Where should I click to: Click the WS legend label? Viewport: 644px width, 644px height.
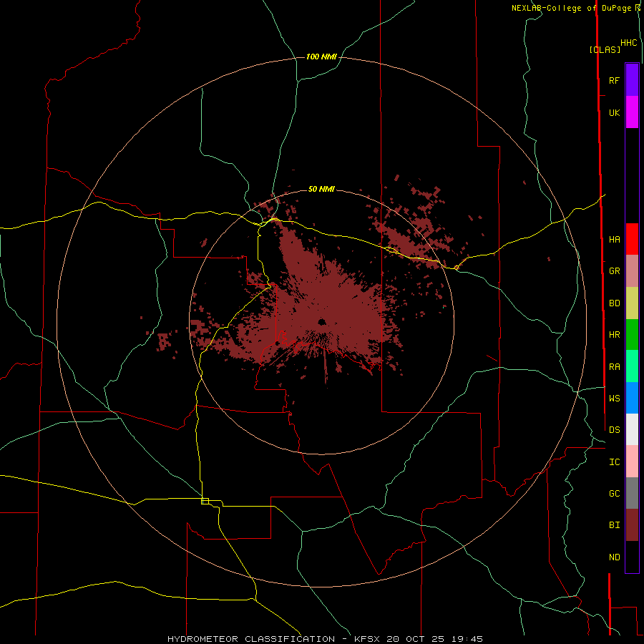[614, 398]
